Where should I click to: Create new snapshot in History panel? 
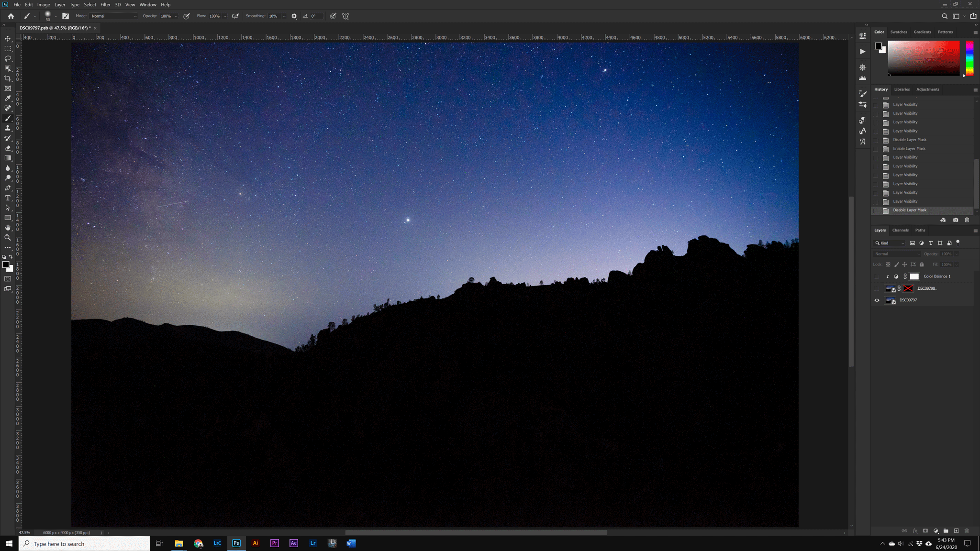(x=956, y=220)
